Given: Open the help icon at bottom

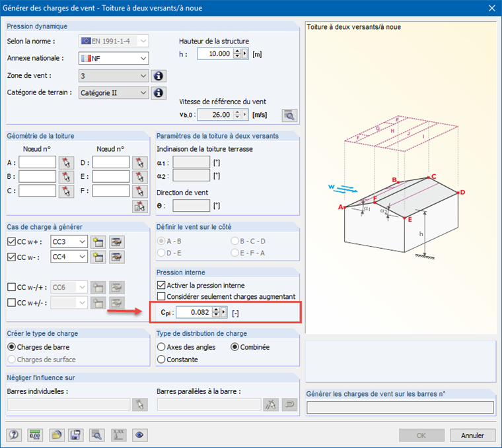Looking at the screenshot, I should click(x=14, y=435).
